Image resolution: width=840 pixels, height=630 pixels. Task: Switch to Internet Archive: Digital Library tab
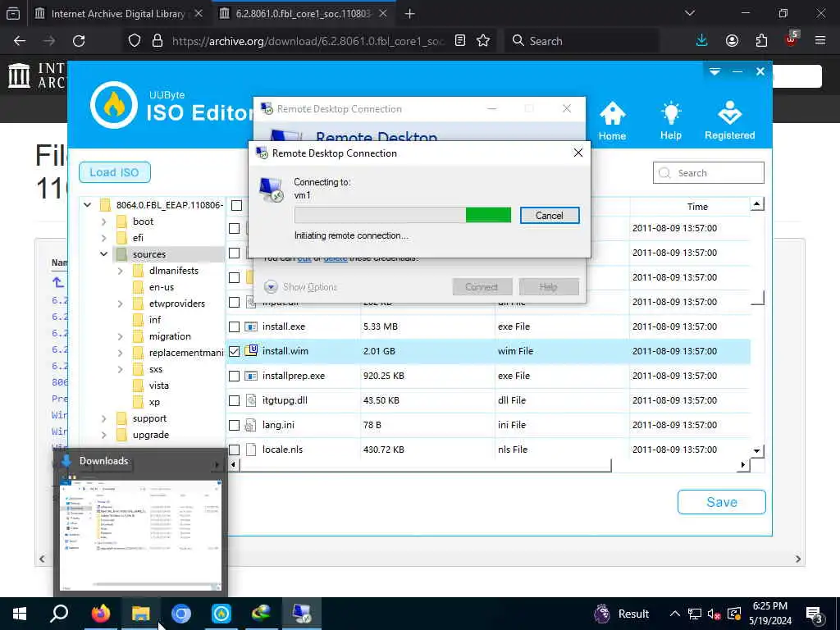[x=118, y=13]
